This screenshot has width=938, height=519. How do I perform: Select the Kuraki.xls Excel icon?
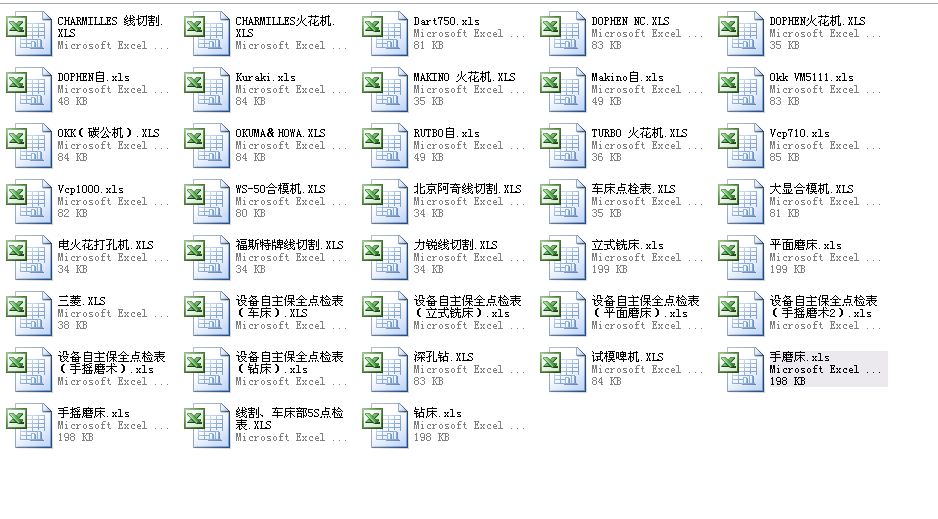pyautogui.click(x=207, y=90)
